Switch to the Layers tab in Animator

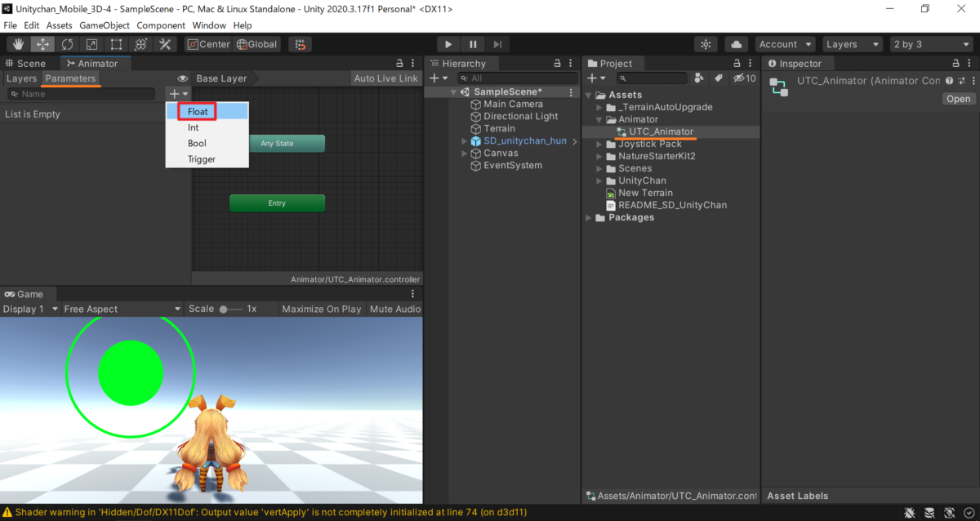click(x=21, y=78)
